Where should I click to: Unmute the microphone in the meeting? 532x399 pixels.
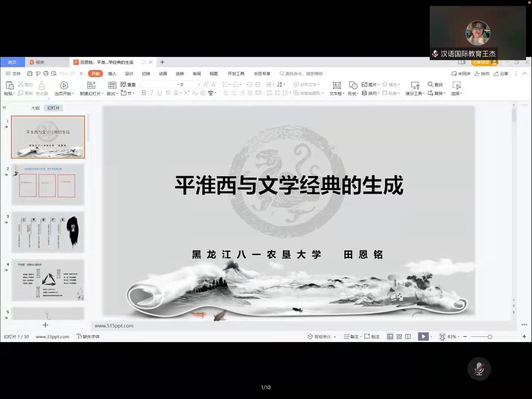point(479,369)
